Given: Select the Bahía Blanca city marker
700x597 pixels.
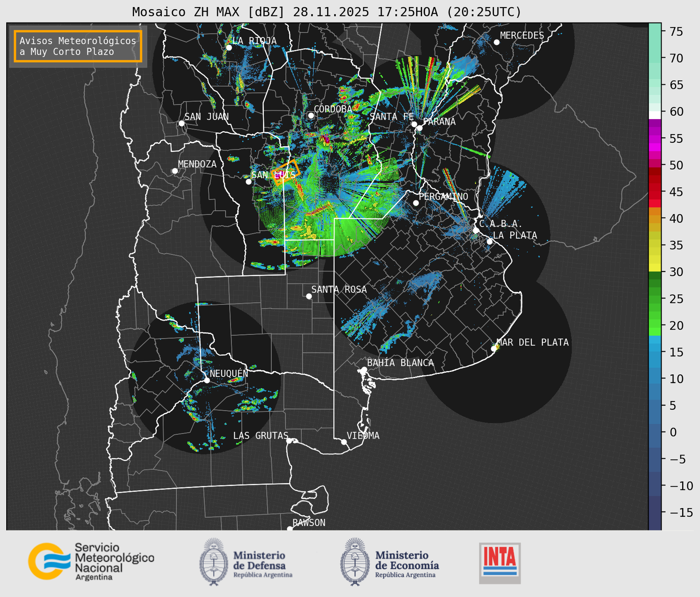Looking at the screenshot, I should [x=364, y=369].
